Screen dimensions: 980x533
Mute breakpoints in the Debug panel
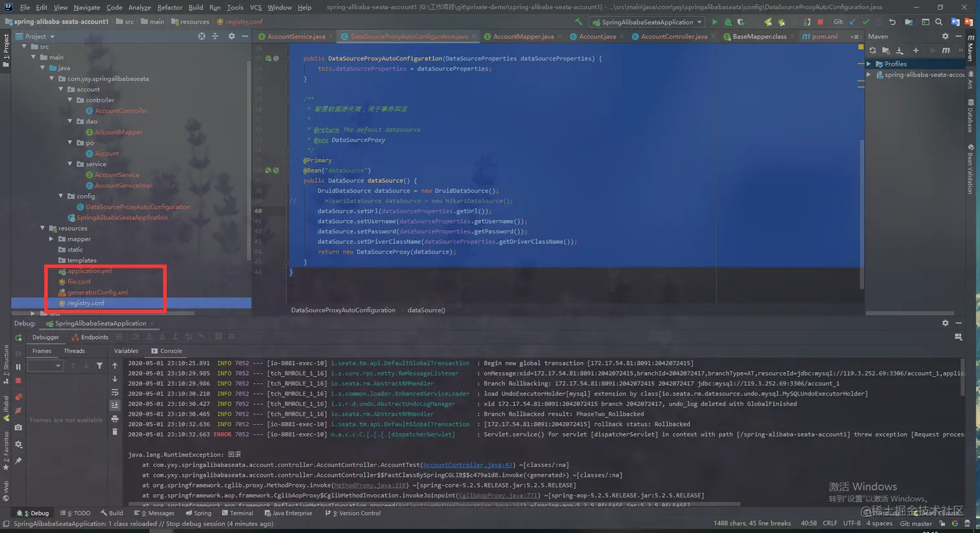pyautogui.click(x=18, y=411)
